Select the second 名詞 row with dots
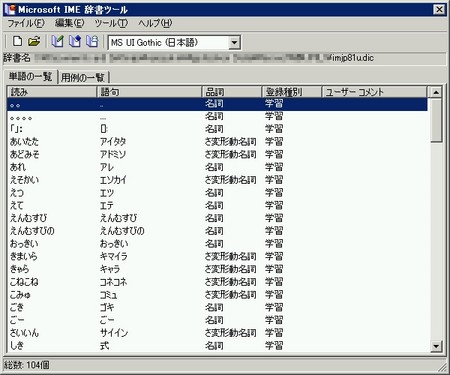Viewport: 450px width, 375px height. pyautogui.click(x=217, y=117)
